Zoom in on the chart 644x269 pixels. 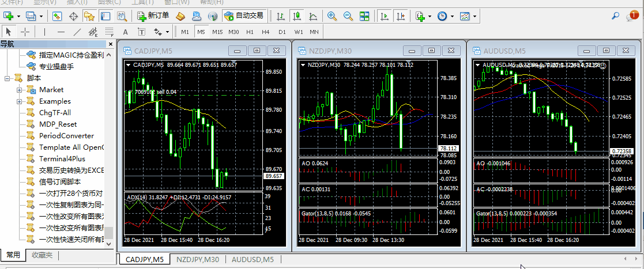coord(332,16)
